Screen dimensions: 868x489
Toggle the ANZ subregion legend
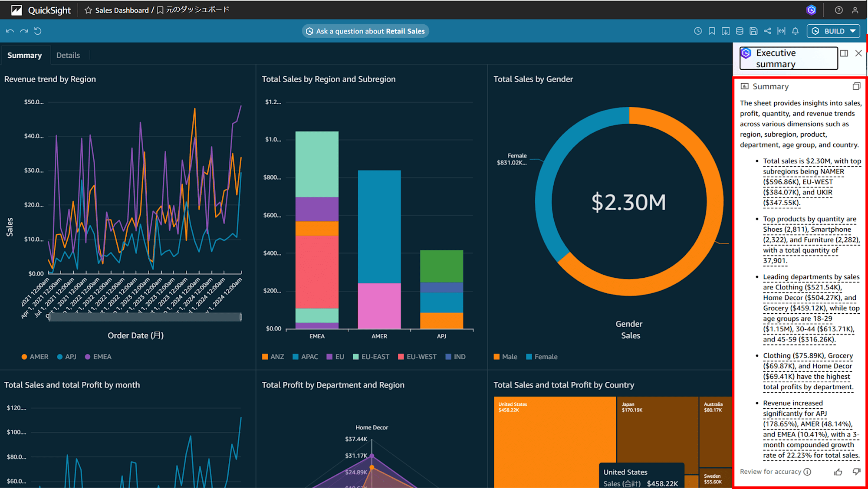[x=273, y=357]
